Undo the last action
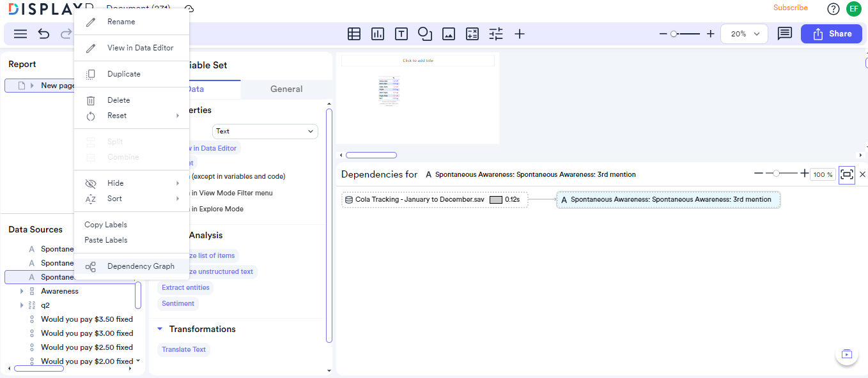Image resolution: width=868 pixels, height=378 pixels. tap(43, 34)
